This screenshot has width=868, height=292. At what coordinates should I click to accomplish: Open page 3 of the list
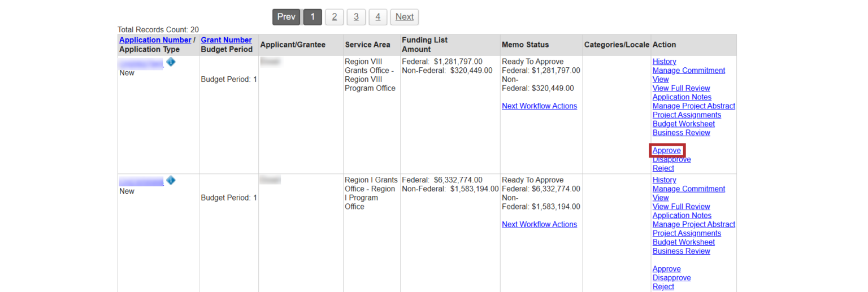(x=356, y=17)
